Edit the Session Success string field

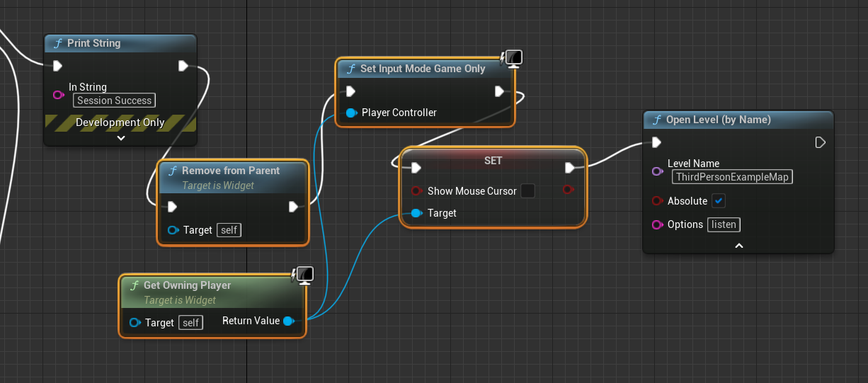pos(114,101)
